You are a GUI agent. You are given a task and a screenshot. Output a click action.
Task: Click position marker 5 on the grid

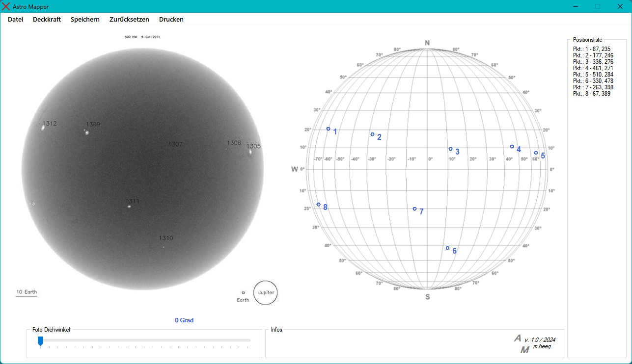click(536, 153)
